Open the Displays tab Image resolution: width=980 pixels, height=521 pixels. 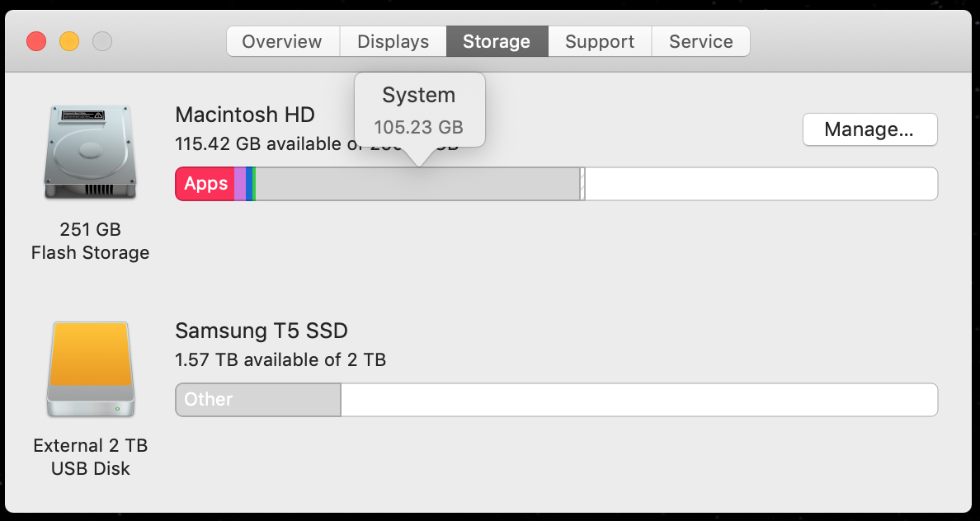[x=393, y=41]
